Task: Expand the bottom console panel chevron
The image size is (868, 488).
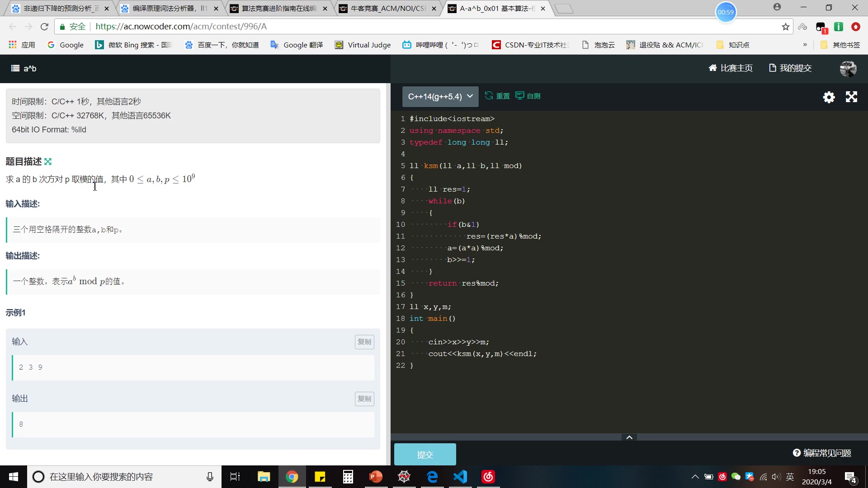Action: point(629,437)
